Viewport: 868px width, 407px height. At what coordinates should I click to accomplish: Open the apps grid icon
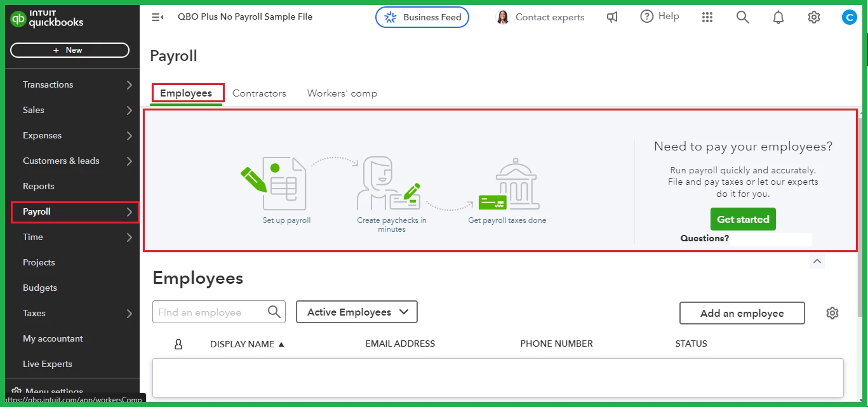click(x=707, y=17)
